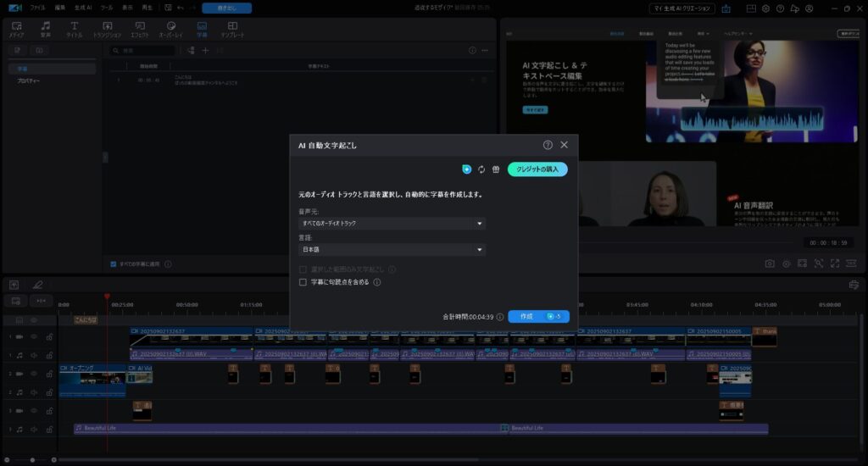Open the エフェクト room icon
This screenshot has width=868, height=466.
point(140,30)
